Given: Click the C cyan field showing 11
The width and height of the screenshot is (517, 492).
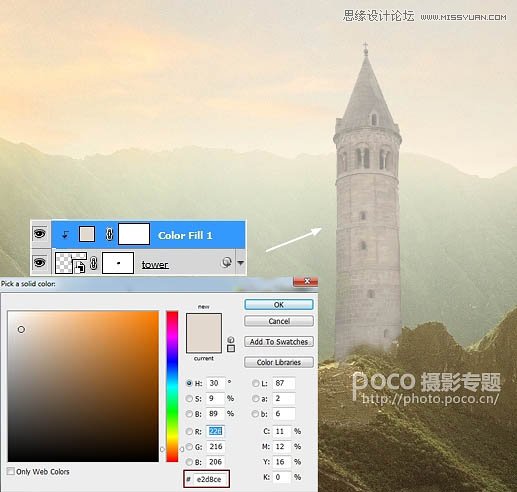Looking at the screenshot, I should coord(282,431).
